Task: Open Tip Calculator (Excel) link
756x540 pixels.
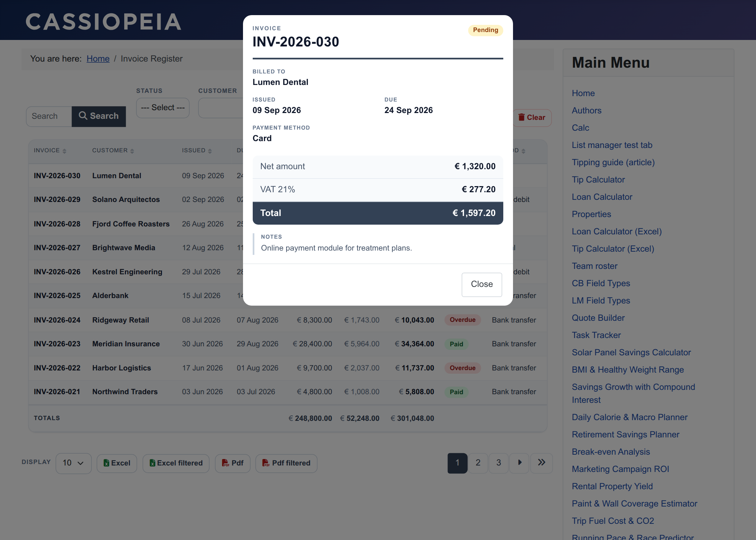Action: [x=613, y=249]
